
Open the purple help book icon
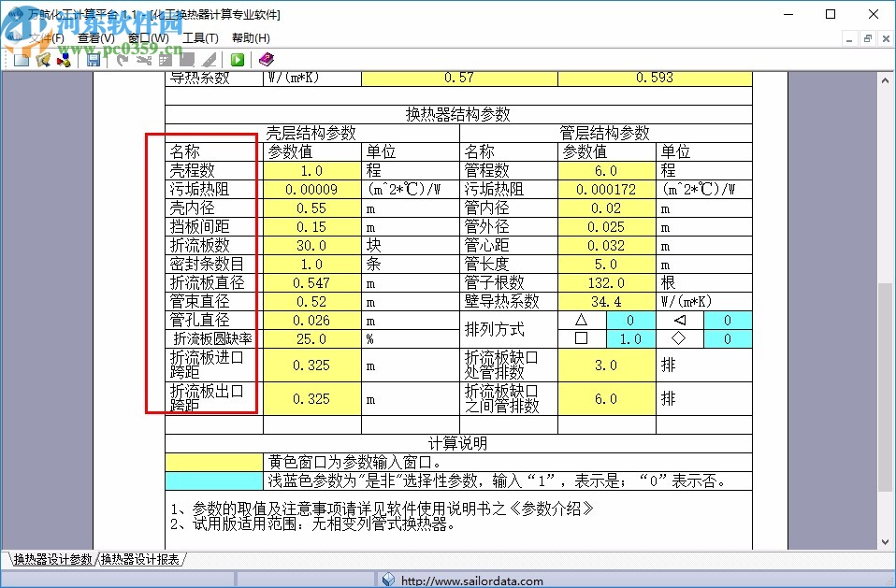[267, 60]
